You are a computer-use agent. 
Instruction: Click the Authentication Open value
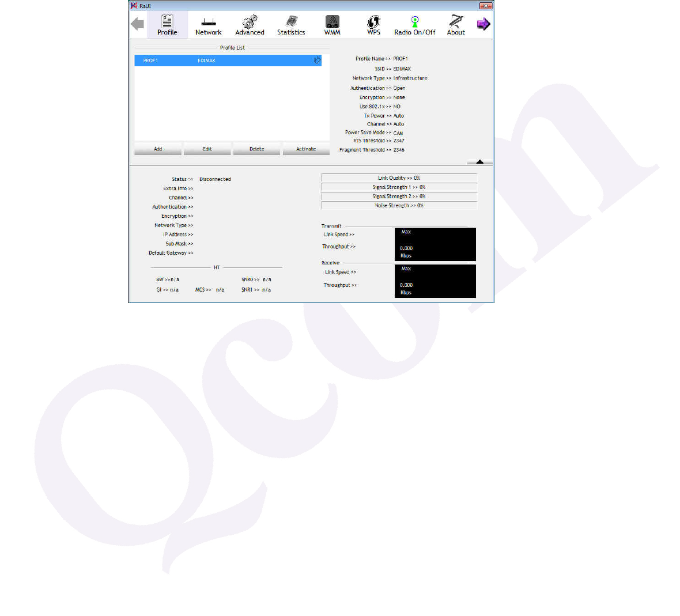coord(399,88)
